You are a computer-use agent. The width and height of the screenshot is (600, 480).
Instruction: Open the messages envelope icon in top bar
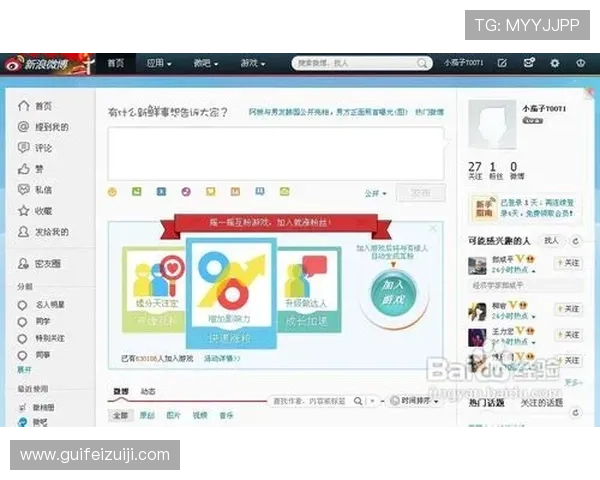(x=529, y=63)
